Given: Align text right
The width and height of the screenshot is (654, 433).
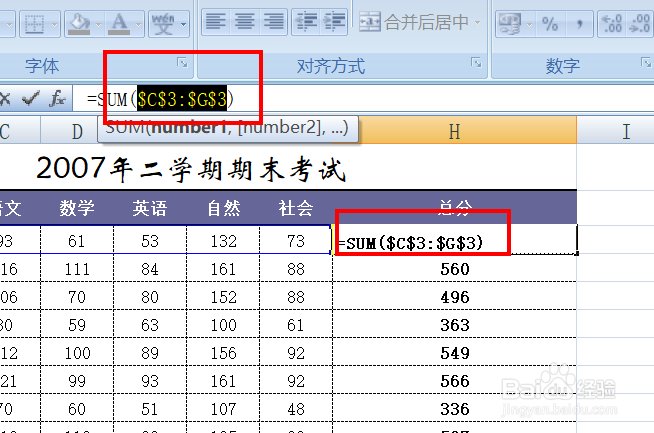Looking at the screenshot, I should 274,21.
